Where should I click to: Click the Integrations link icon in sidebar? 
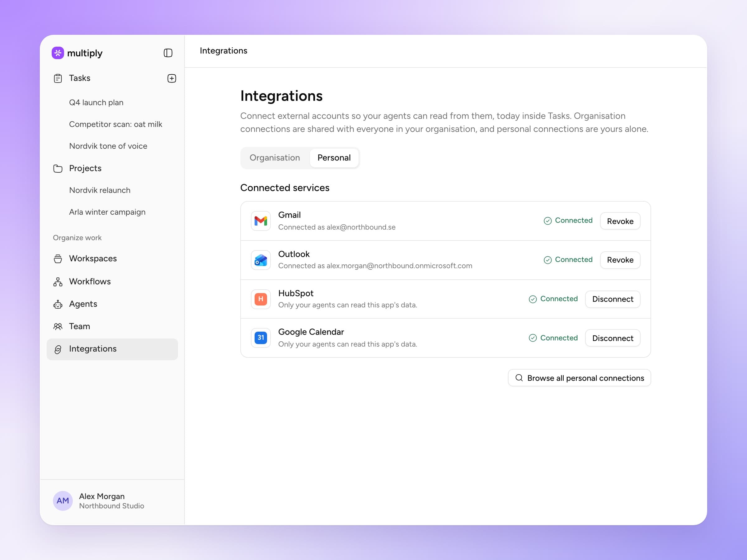click(58, 349)
